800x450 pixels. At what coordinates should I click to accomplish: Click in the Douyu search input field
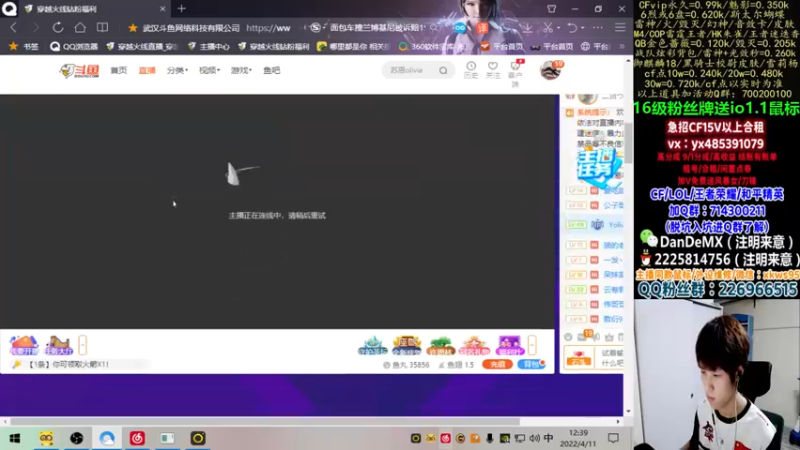(411, 70)
